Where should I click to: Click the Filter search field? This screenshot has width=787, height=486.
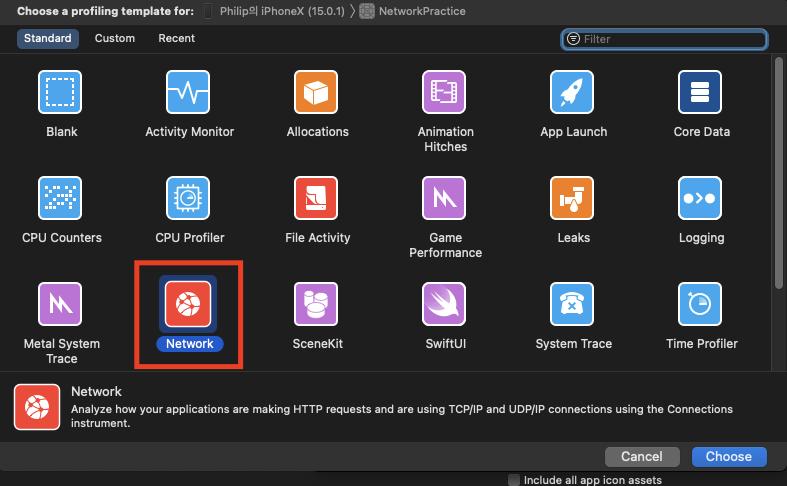(664, 39)
